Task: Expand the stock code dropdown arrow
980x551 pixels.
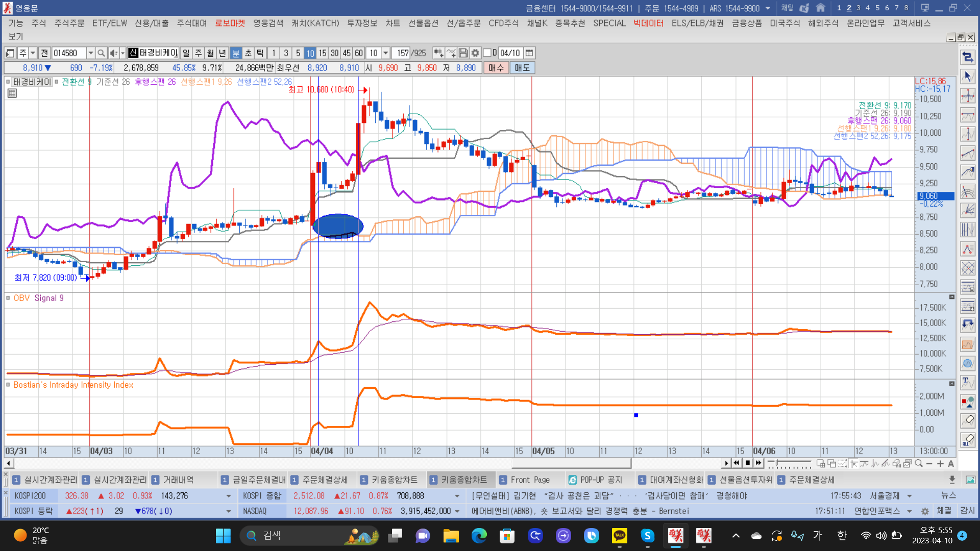Action: (x=91, y=53)
